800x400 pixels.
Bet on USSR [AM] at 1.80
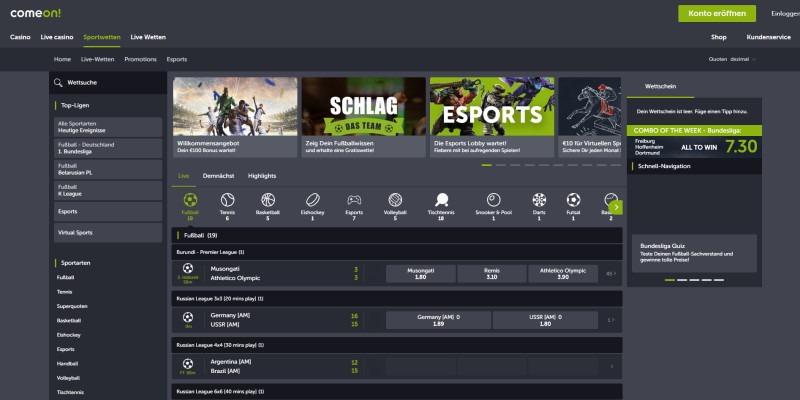pyautogui.click(x=545, y=320)
